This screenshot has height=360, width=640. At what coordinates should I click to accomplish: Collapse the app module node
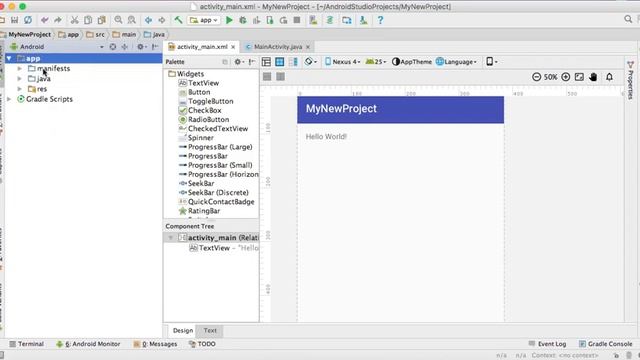point(9,58)
